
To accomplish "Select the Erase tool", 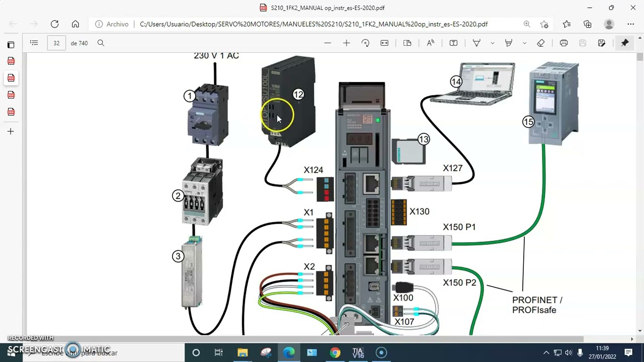I will pos(541,43).
